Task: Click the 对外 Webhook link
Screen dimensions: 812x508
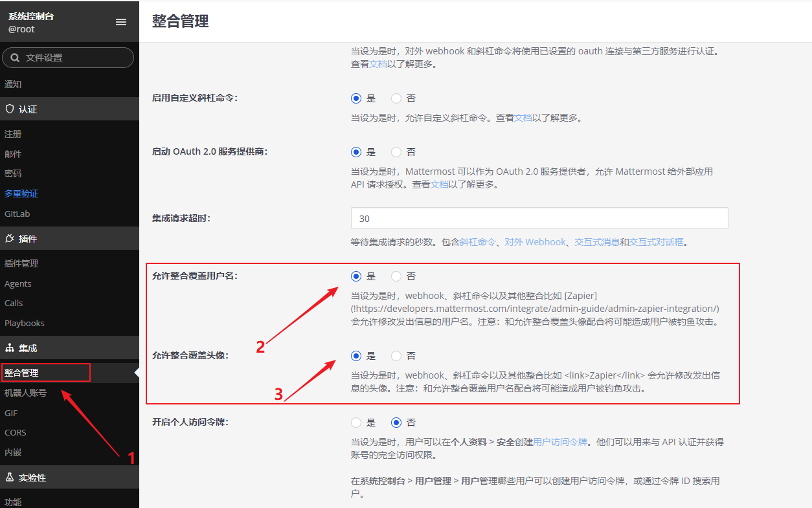Action: [x=535, y=242]
